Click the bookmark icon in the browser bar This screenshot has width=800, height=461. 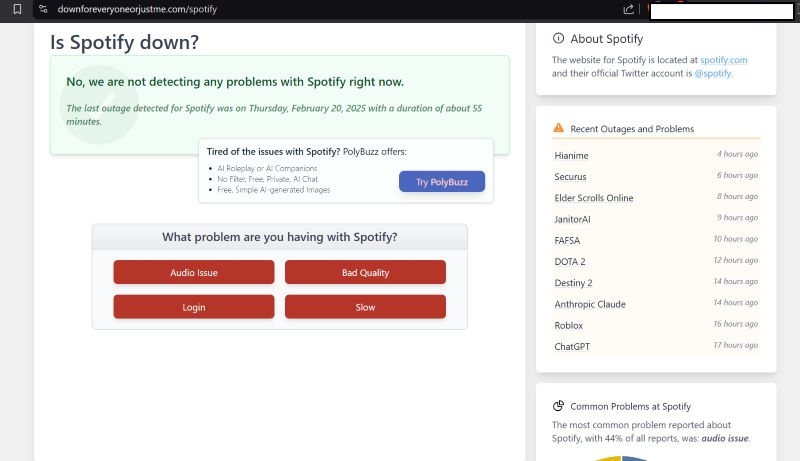[x=17, y=9]
